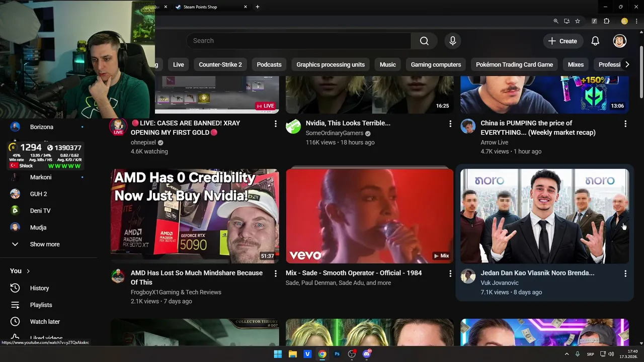Click the browser zoom magnifier icon
644x362 pixels.
pos(556,21)
